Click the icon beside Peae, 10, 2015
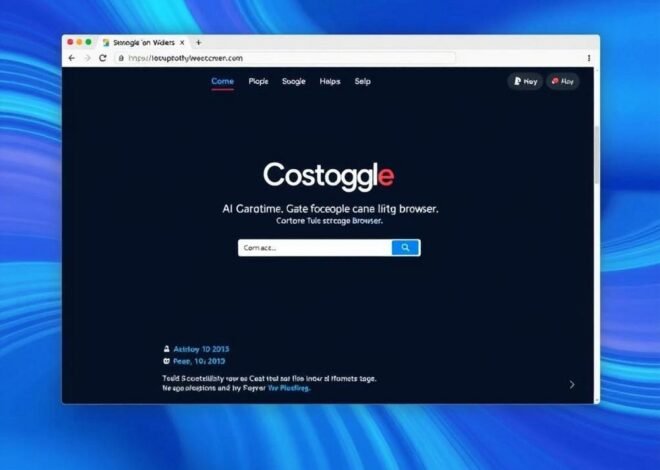Viewport: 660px width, 470px height. coord(166,361)
